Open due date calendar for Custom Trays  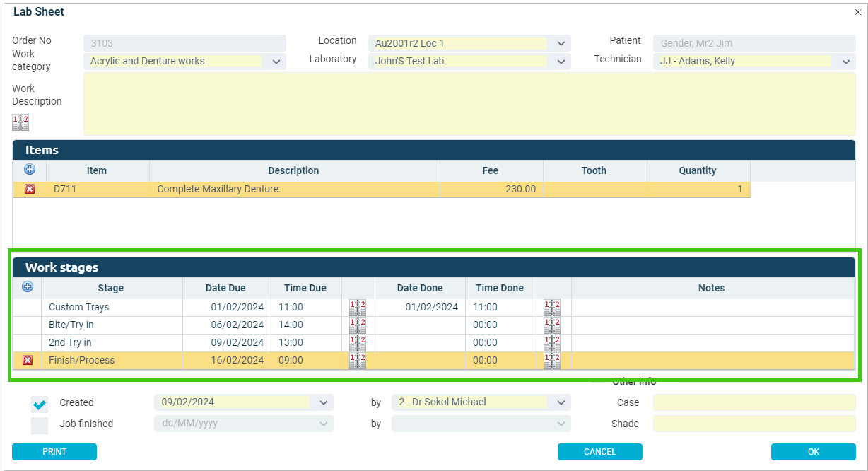click(358, 308)
